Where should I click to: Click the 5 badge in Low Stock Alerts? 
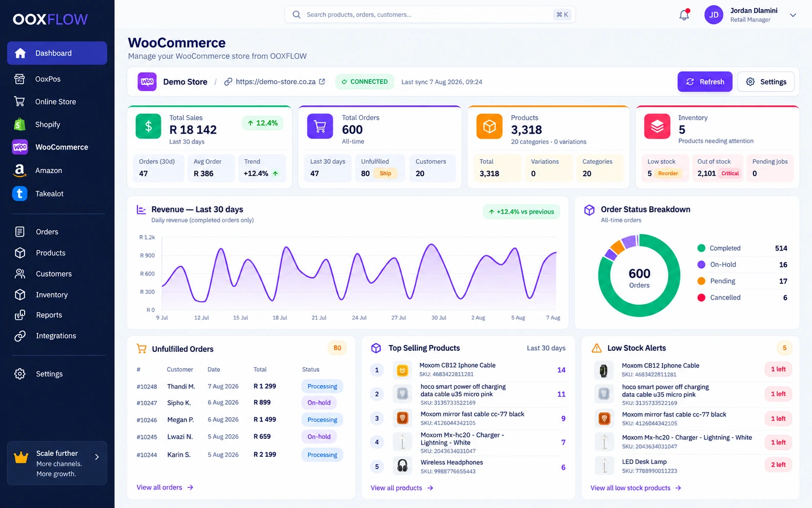coord(784,348)
